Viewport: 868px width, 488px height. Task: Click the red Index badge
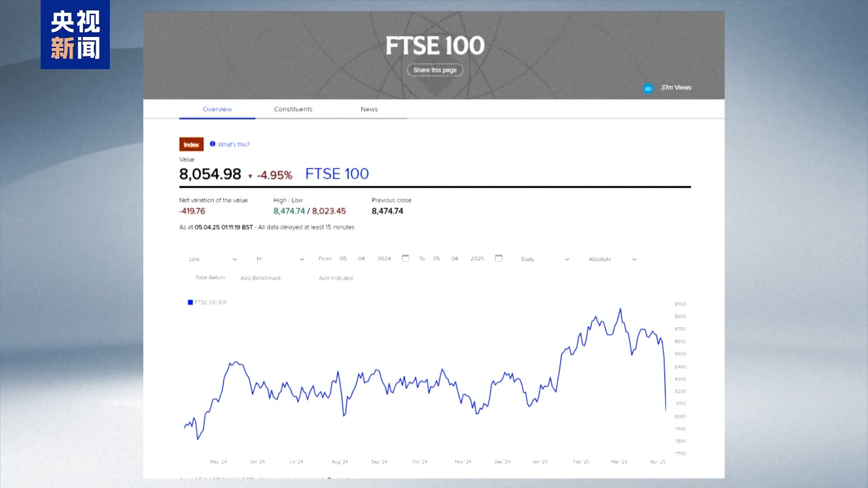click(x=191, y=145)
